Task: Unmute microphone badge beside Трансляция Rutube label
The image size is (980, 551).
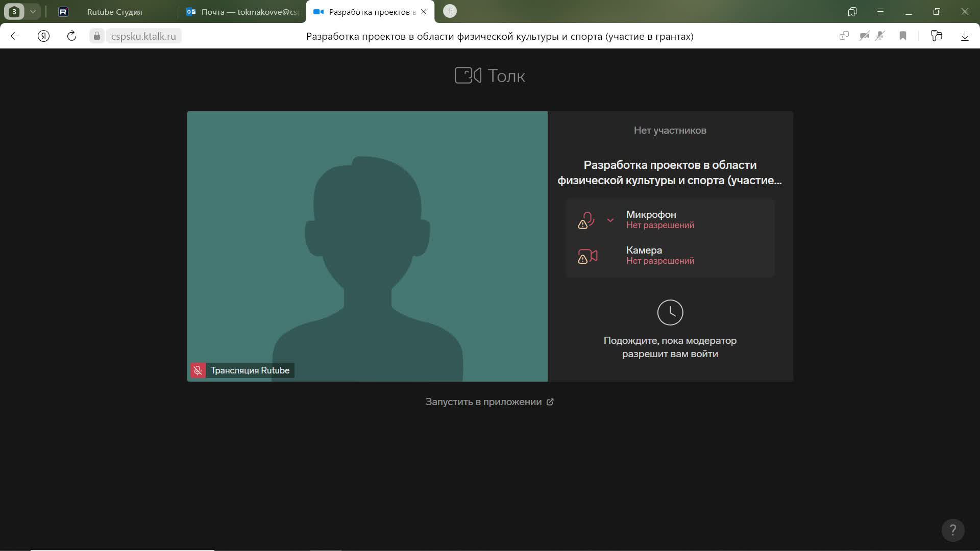Action: [198, 370]
